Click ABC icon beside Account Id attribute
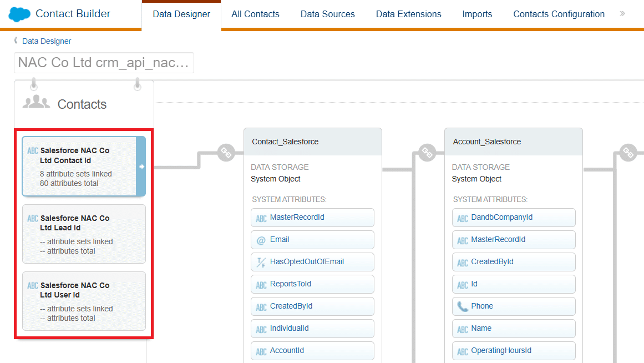 (463, 285)
